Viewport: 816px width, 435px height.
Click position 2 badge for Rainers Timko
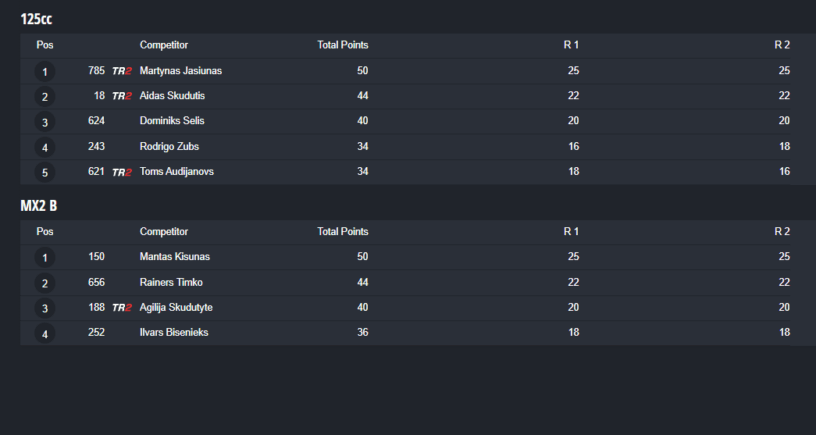45,283
